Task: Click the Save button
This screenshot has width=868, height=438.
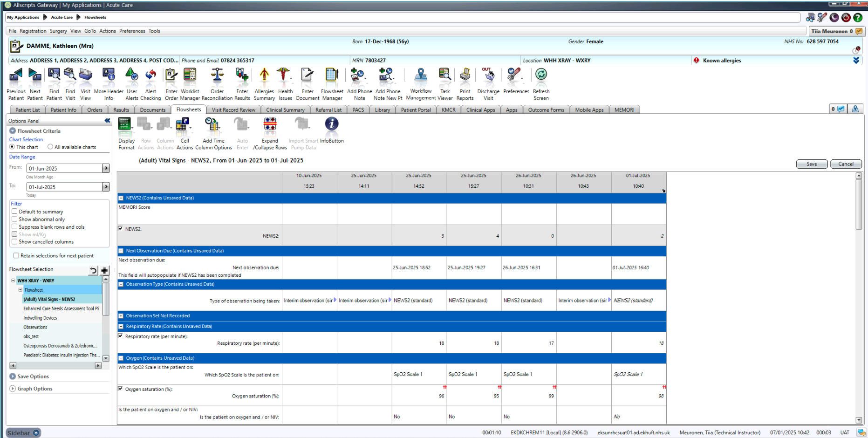Action: pyautogui.click(x=812, y=164)
